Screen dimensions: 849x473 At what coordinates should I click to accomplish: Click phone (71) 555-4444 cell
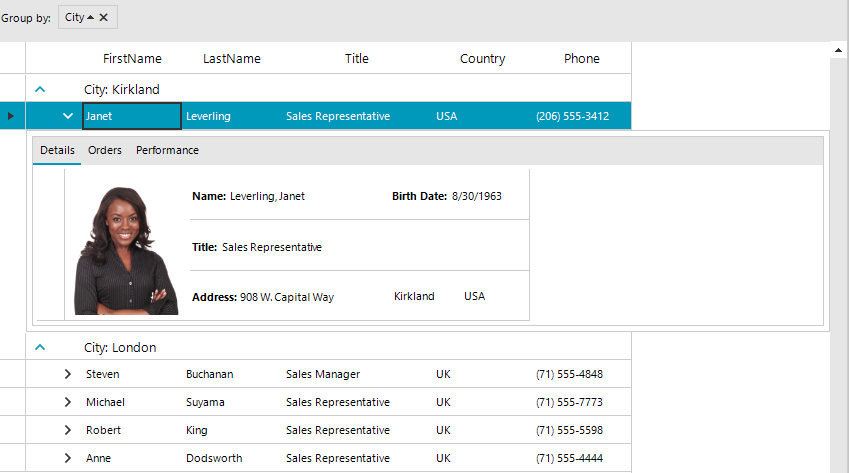coord(582,458)
